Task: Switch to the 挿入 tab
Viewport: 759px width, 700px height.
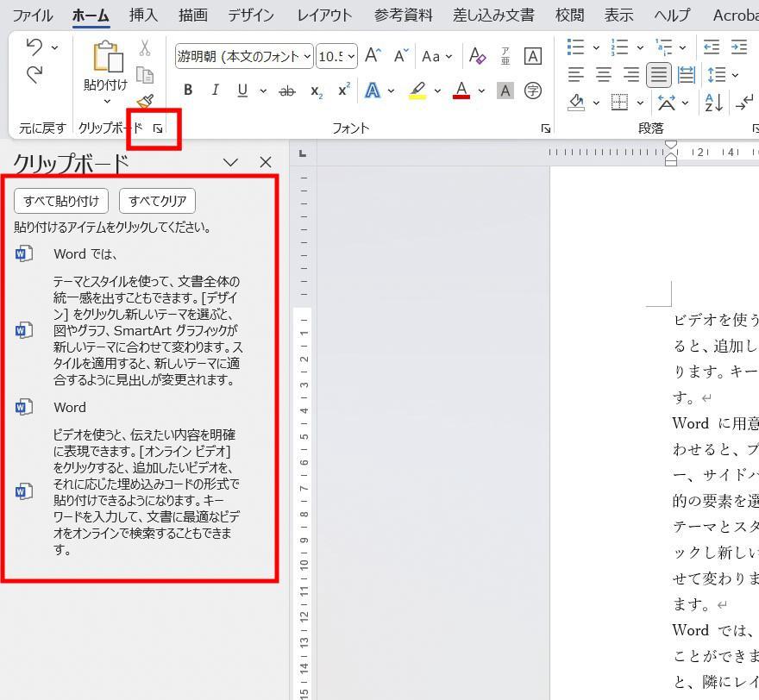Action: tap(143, 16)
